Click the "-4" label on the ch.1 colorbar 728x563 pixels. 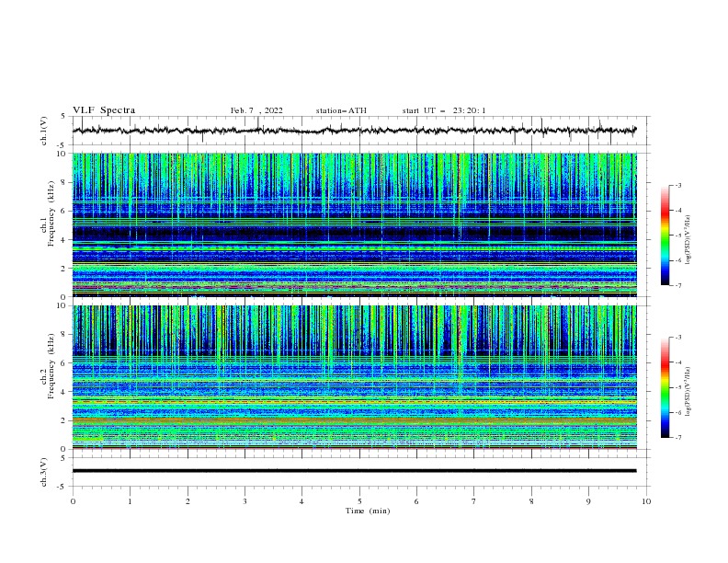(x=677, y=211)
